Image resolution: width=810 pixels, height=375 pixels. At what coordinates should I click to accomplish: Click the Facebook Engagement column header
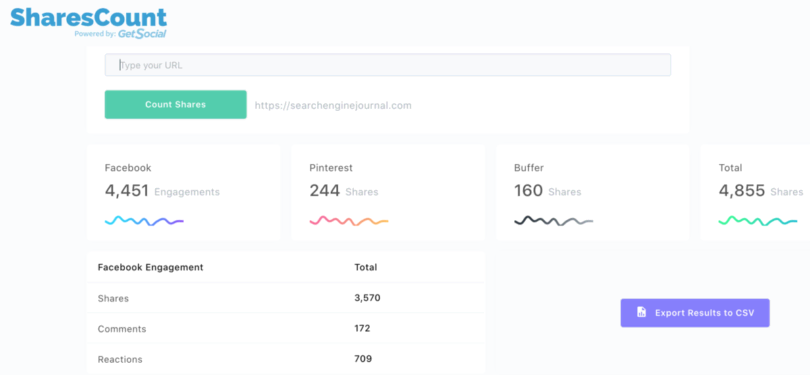pos(150,268)
